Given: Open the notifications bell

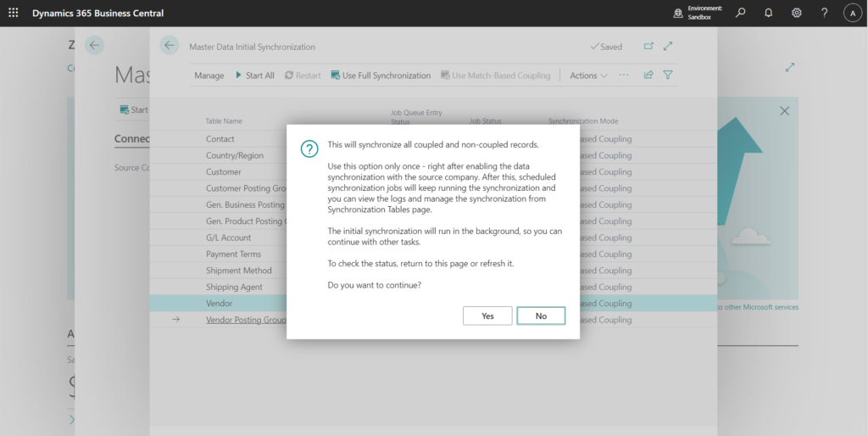Looking at the screenshot, I should [768, 13].
